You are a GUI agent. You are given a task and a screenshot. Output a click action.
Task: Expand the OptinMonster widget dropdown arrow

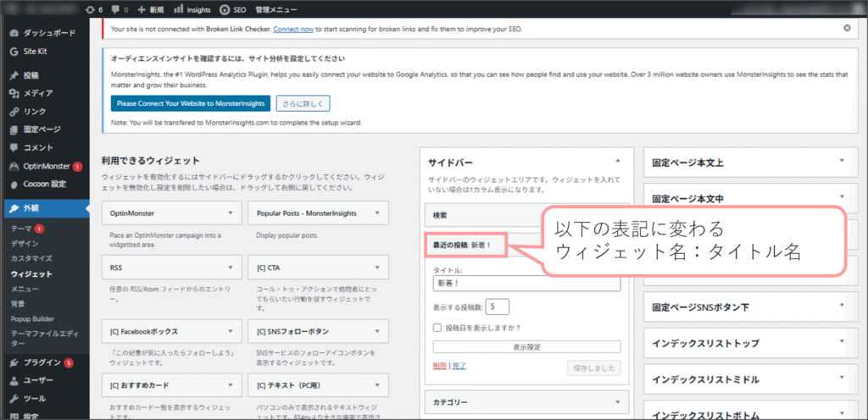coord(230,213)
